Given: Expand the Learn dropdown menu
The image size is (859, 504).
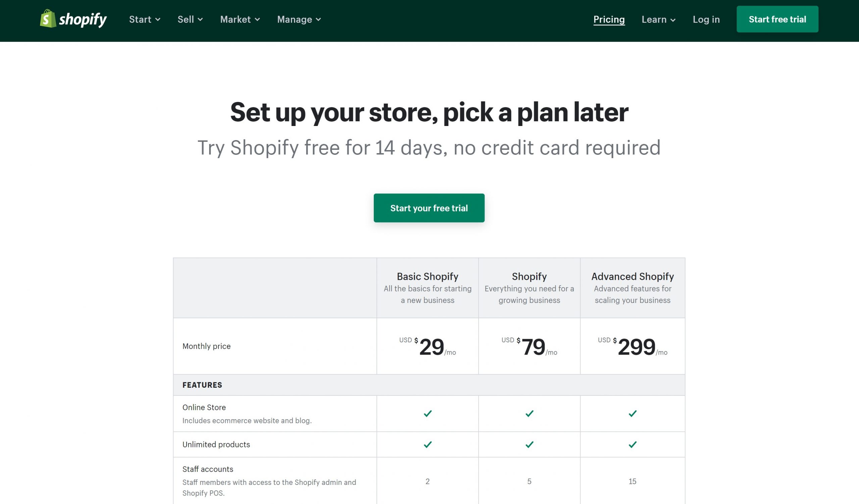Looking at the screenshot, I should 658,19.
